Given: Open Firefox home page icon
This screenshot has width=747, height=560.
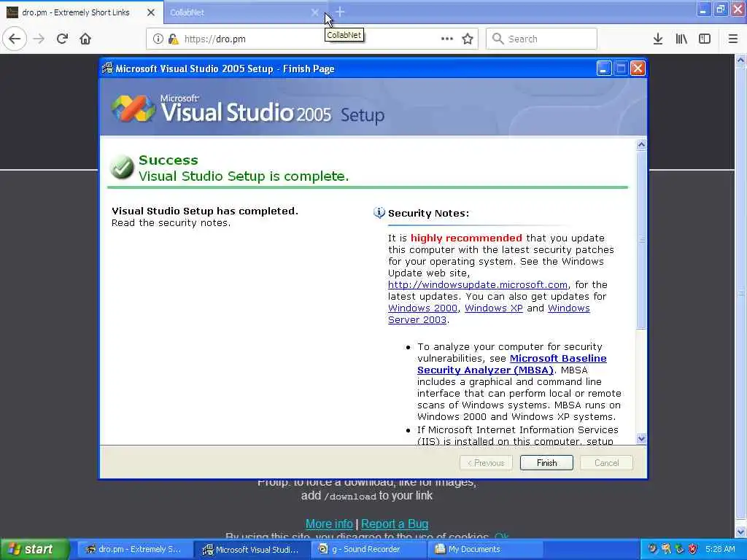Looking at the screenshot, I should point(85,39).
